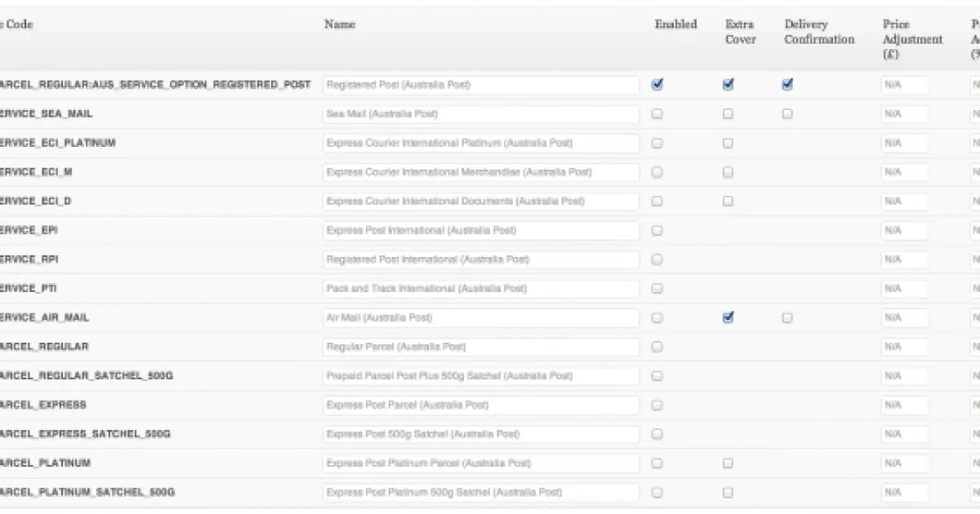This screenshot has width=980, height=514.
Task: Check Delivery Confirmation for Air Mail
Action: pos(787,318)
